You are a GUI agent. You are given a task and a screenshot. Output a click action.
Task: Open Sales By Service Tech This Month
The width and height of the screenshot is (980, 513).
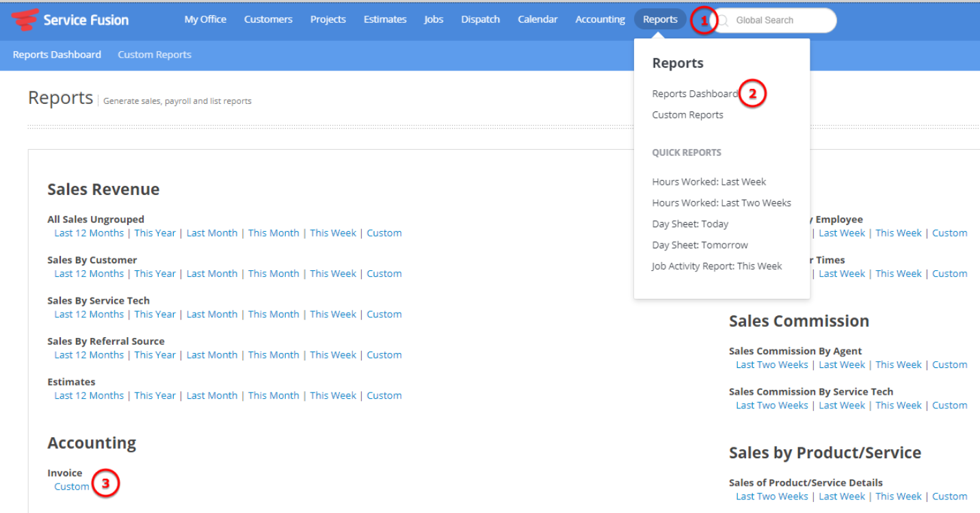274,315
